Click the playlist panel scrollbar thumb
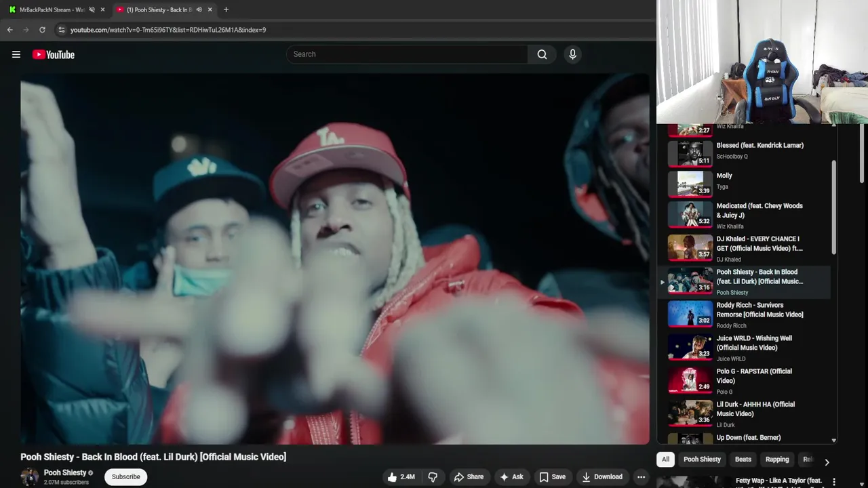This screenshot has width=868, height=488. [833, 208]
